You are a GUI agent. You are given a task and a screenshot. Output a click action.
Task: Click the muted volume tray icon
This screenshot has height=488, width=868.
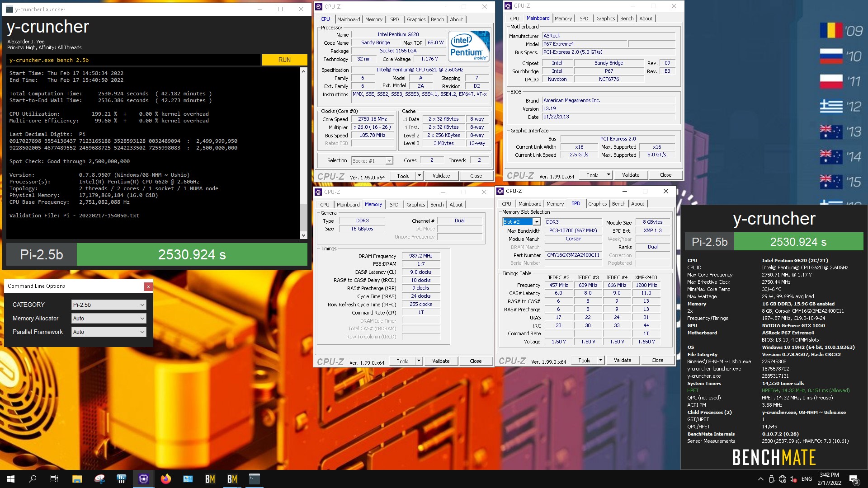793,479
